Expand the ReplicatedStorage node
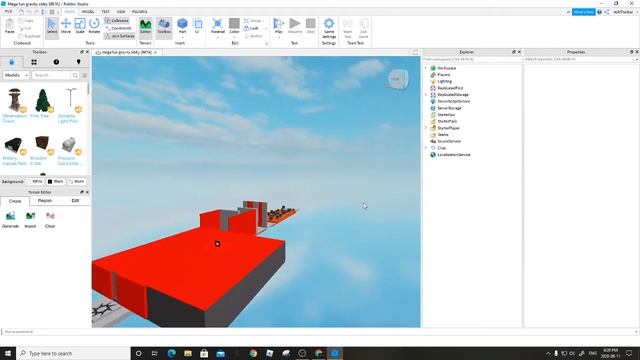The height and width of the screenshot is (360, 640). point(426,95)
